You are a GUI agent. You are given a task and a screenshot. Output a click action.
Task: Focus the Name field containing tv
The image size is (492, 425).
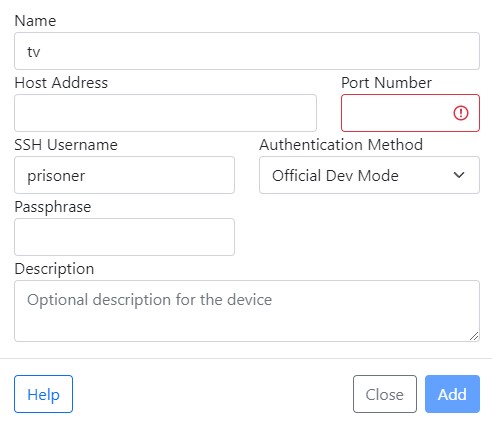[247, 51]
